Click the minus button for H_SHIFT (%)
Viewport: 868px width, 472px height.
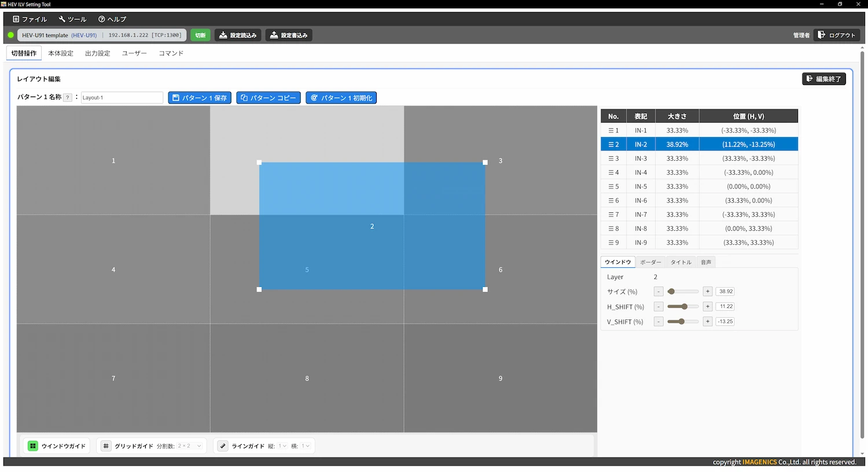coord(659,307)
